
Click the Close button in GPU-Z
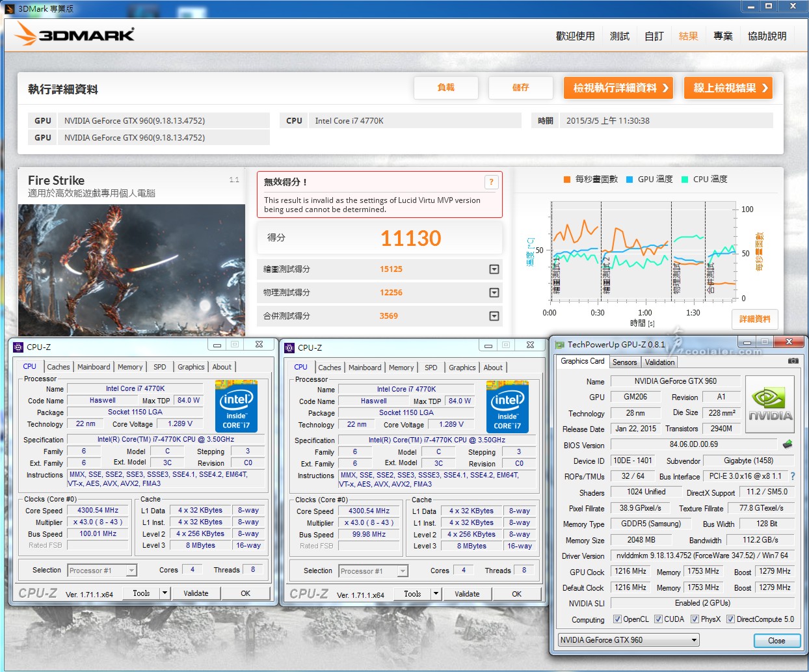click(x=777, y=641)
